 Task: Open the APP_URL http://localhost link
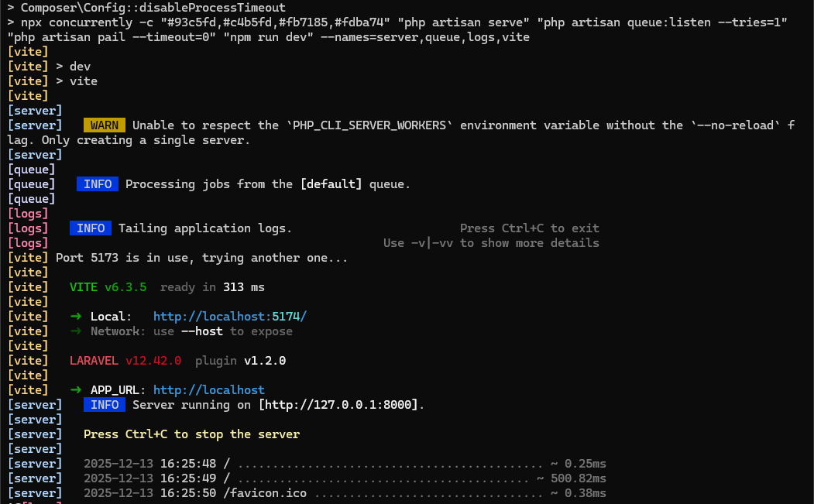pos(209,390)
